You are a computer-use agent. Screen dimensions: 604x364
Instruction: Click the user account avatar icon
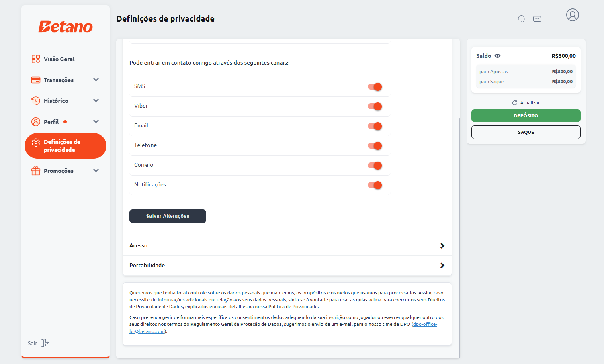(x=572, y=15)
